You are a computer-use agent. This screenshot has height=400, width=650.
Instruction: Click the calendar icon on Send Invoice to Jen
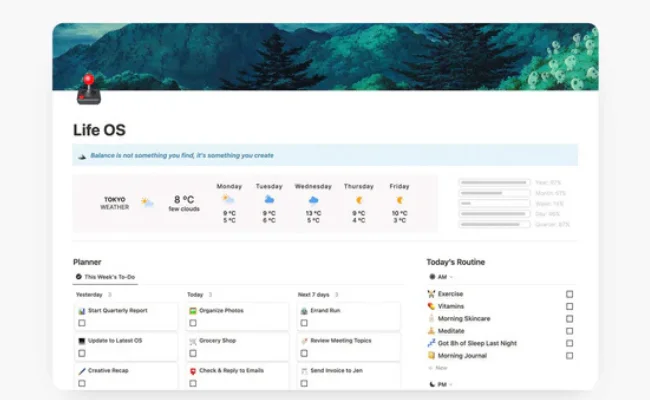point(304,371)
